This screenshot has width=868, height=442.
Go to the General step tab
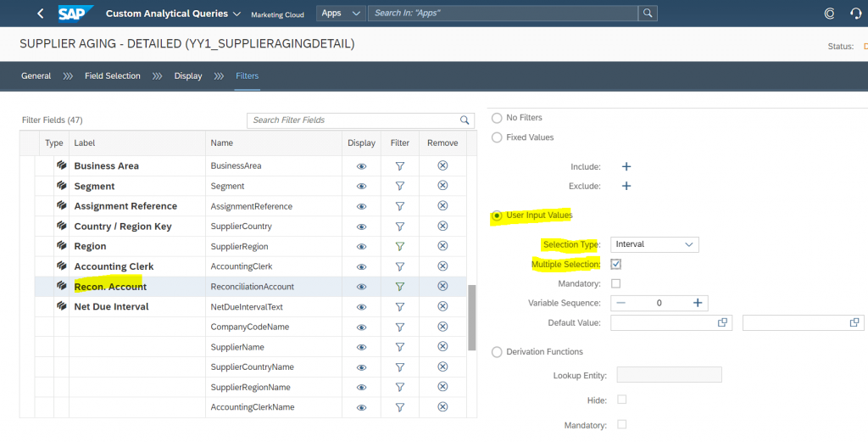pyautogui.click(x=36, y=76)
